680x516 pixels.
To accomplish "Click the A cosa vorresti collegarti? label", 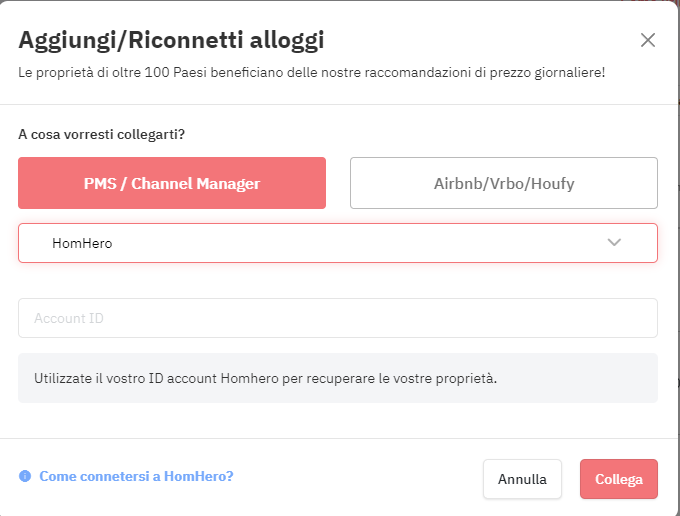I will click(x=101, y=134).
